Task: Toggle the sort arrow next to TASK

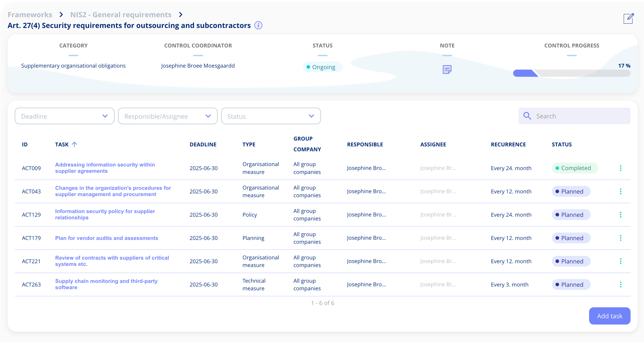Action: point(74,144)
